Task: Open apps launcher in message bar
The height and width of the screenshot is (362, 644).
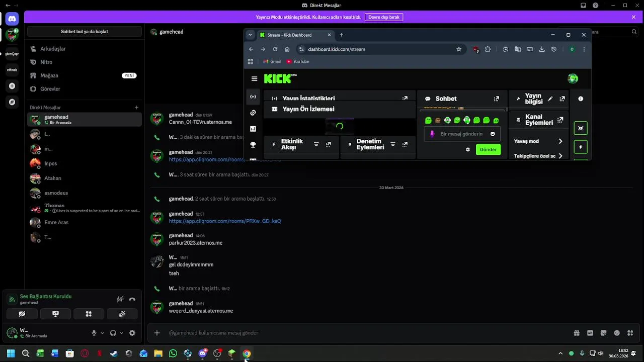Action: pos(630,333)
